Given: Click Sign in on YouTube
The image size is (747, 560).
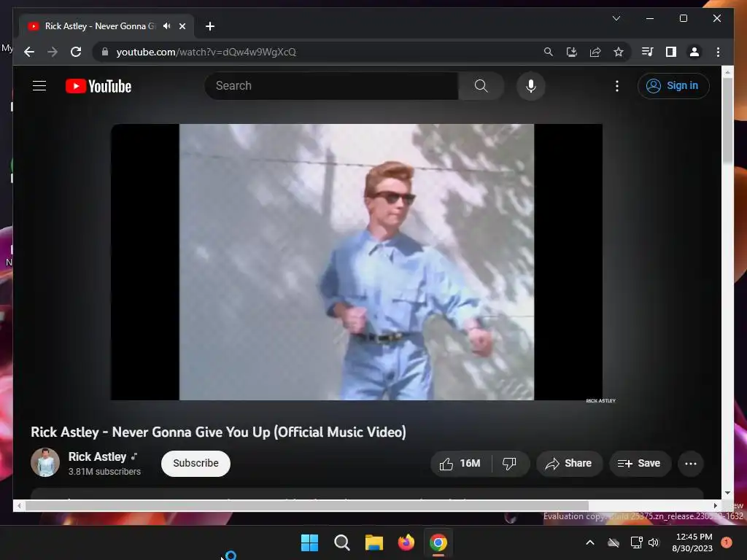Looking at the screenshot, I should point(673,86).
